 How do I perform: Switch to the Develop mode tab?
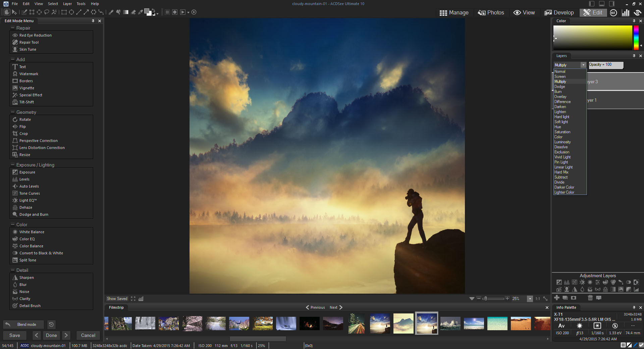pos(559,12)
